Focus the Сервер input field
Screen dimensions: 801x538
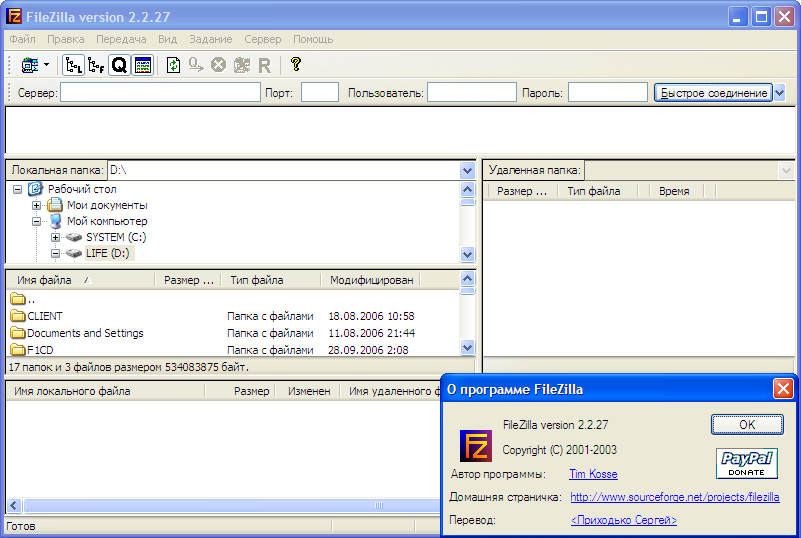(160, 92)
